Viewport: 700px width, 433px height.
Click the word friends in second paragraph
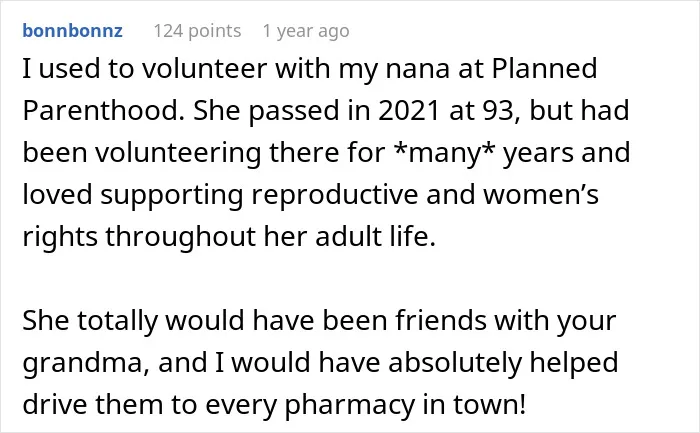tap(440, 320)
